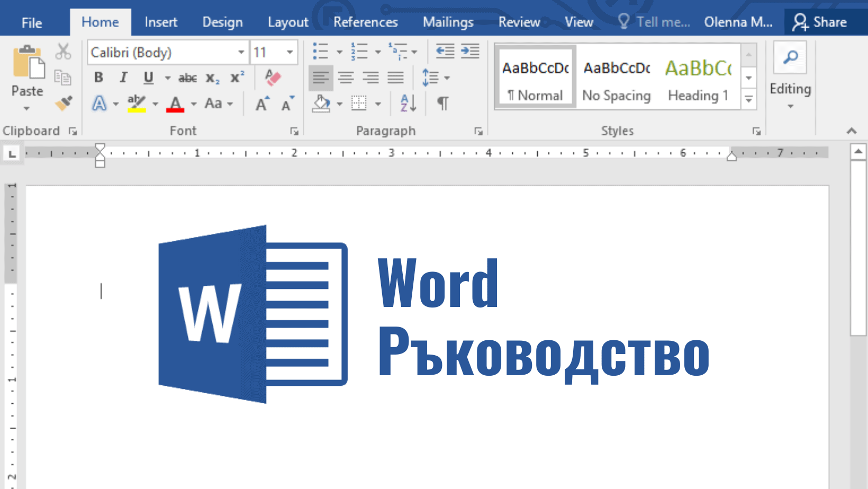The height and width of the screenshot is (489, 868).
Task: Click the Tell me lightbulb search
Action: 623,22
